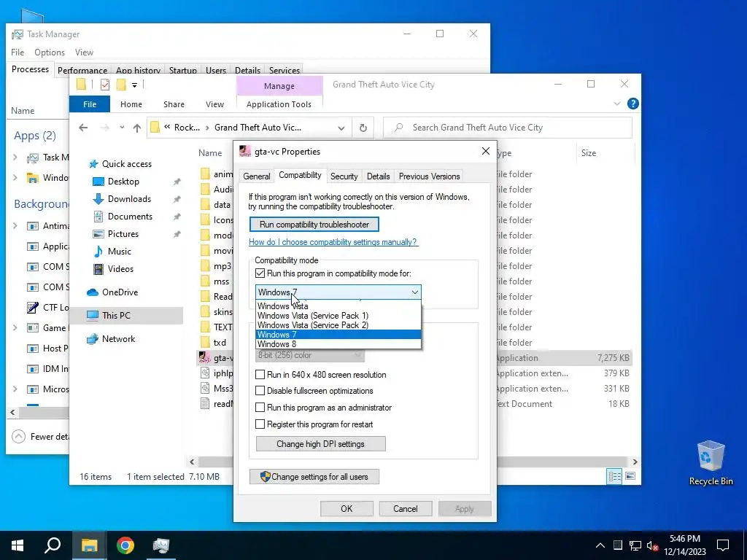Image resolution: width=747 pixels, height=560 pixels.
Task: Switch to large icons view layout icon
Action: (x=630, y=476)
